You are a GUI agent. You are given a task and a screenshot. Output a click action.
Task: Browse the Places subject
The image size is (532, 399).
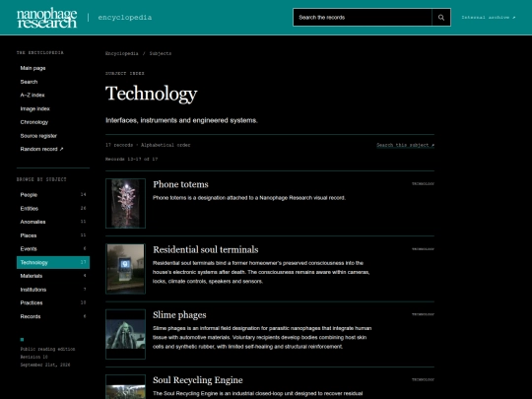[x=53, y=235]
